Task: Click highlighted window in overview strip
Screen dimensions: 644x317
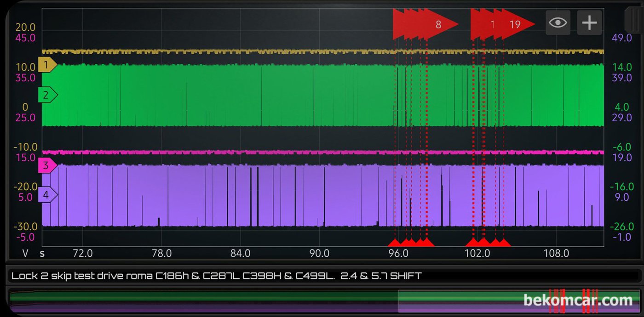Action: click(519, 301)
